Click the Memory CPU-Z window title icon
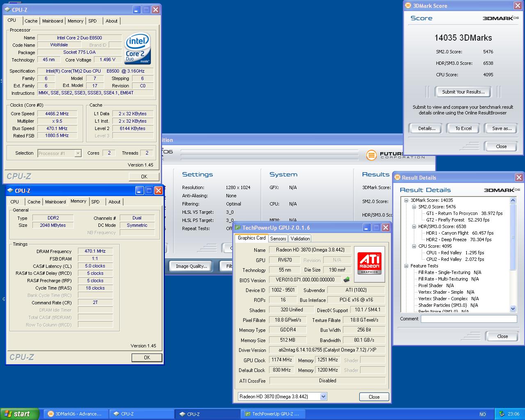525x420 pixels. (x=10, y=191)
